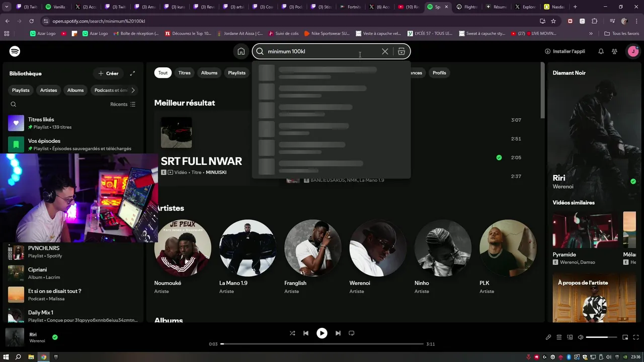Image resolution: width=644 pixels, height=362 pixels.
Task: Click the Diamant Noir panel title
Action: pos(569,73)
